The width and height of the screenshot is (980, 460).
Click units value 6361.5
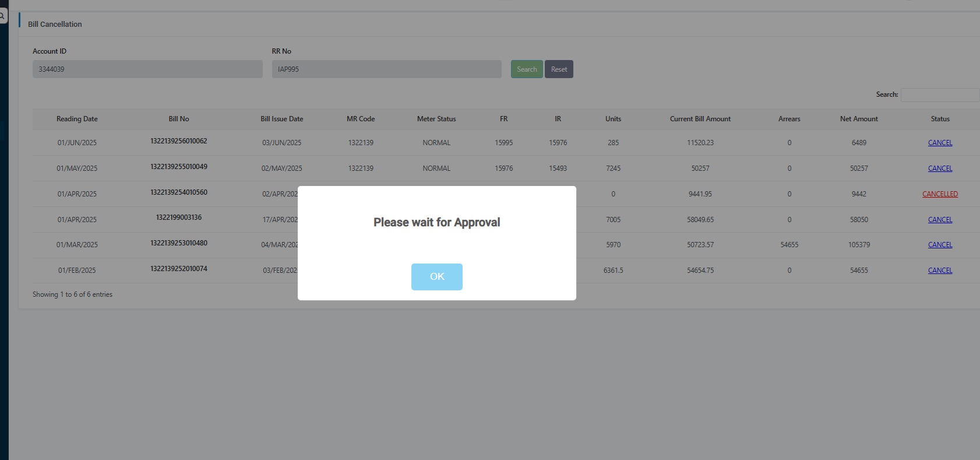click(613, 271)
